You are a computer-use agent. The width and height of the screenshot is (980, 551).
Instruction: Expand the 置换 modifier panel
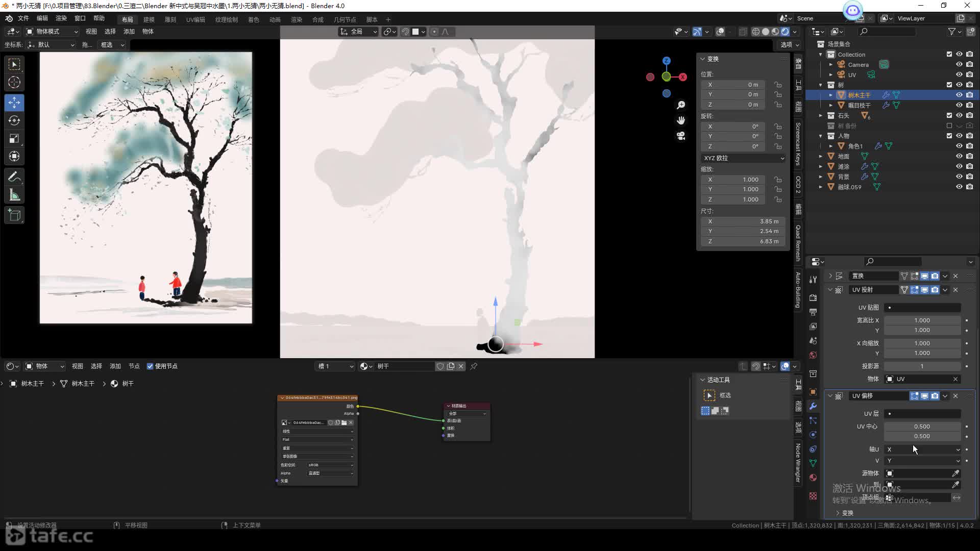point(830,276)
